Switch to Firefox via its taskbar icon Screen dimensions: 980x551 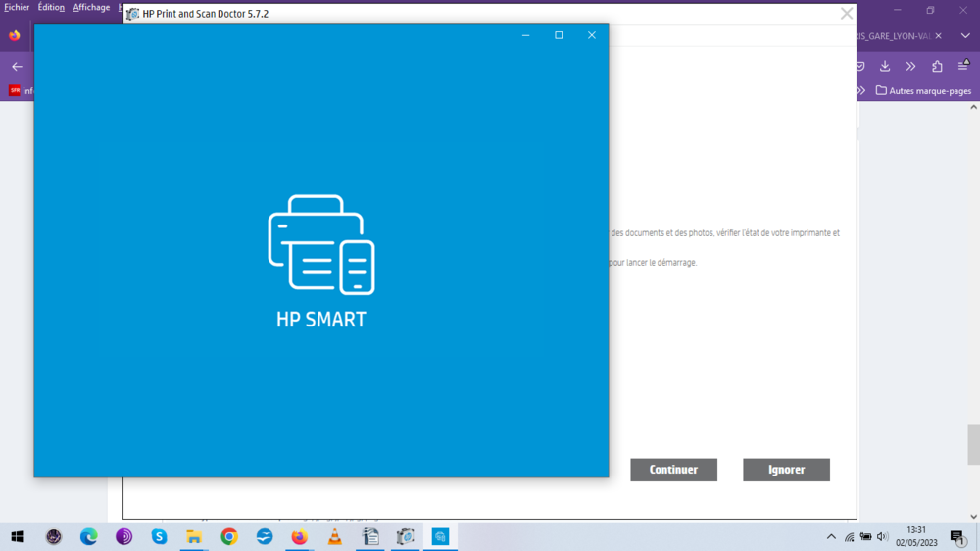[x=299, y=536]
